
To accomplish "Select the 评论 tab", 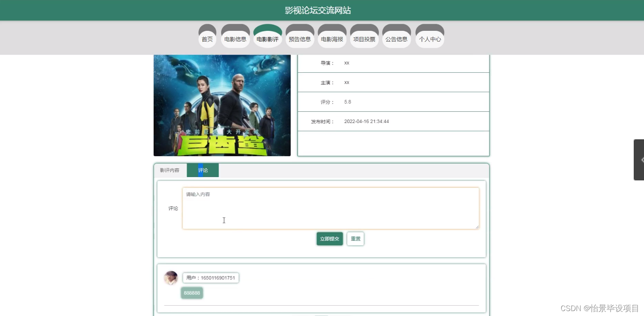I will [203, 170].
